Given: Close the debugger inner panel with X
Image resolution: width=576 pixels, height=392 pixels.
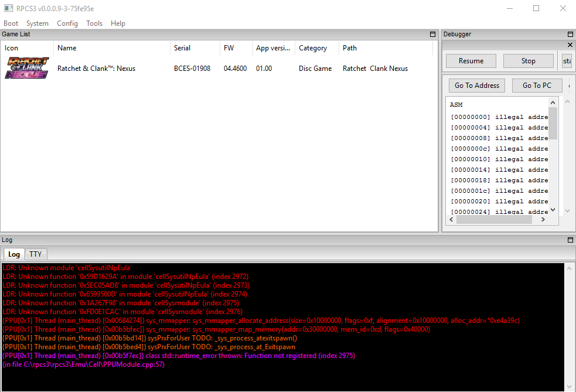Looking at the screenshot, I should [x=570, y=45].
